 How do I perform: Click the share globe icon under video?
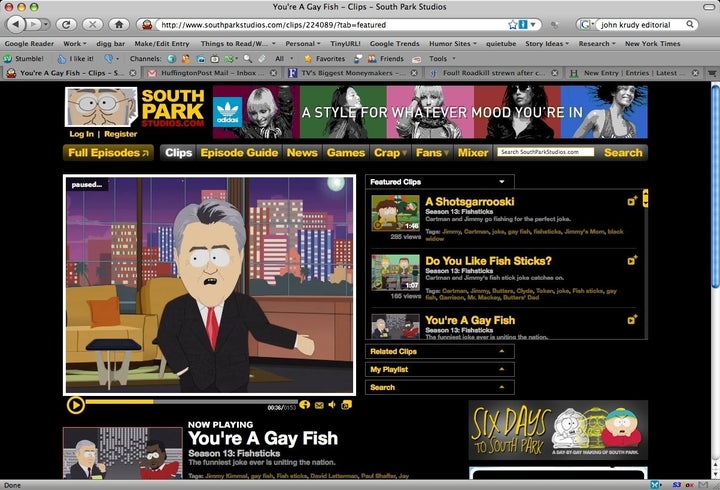[304, 405]
